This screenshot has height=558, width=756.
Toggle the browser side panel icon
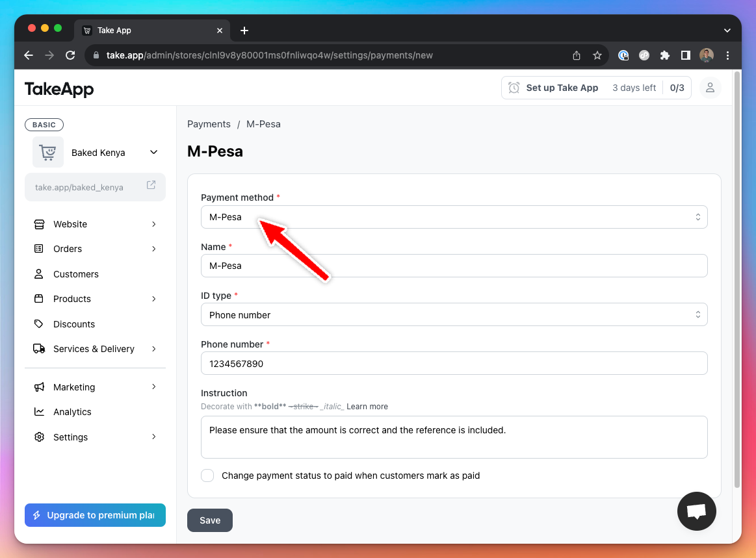point(686,55)
